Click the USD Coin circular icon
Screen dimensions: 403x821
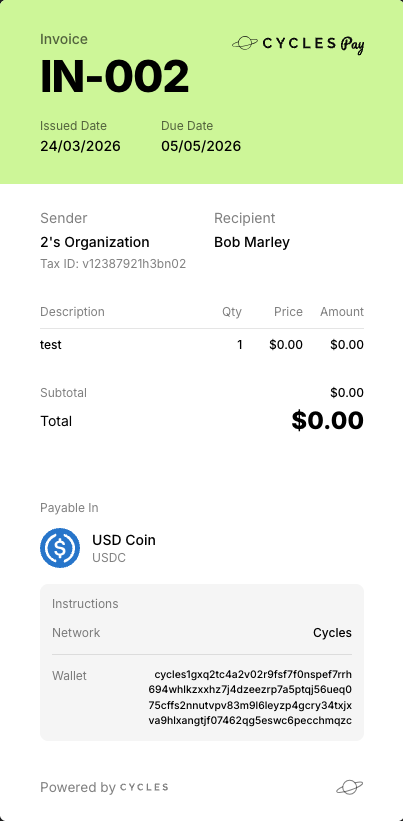(60, 548)
